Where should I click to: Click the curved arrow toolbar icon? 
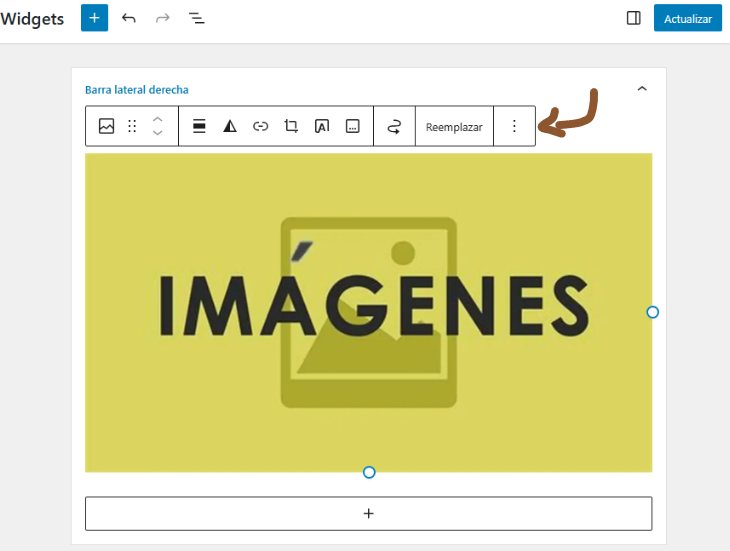tap(394, 126)
